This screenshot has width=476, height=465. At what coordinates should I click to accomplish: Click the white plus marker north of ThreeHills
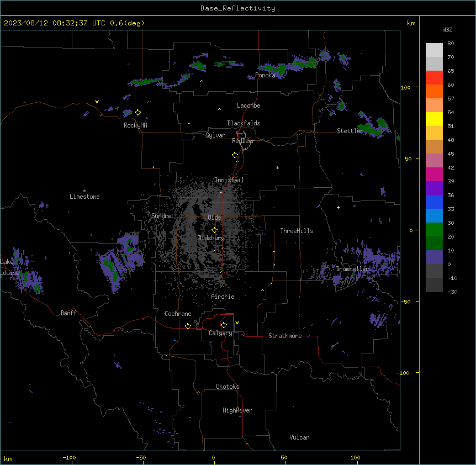(x=338, y=207)
